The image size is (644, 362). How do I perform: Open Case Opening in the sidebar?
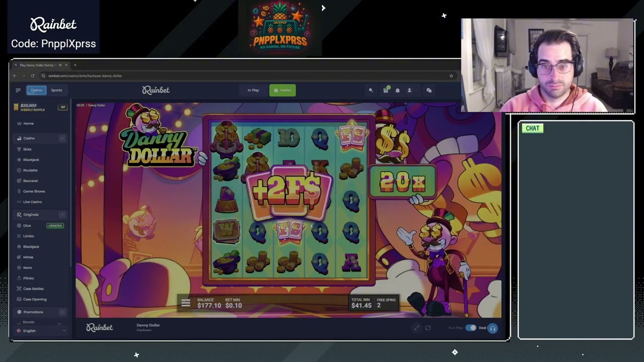(x=35, y=300)
